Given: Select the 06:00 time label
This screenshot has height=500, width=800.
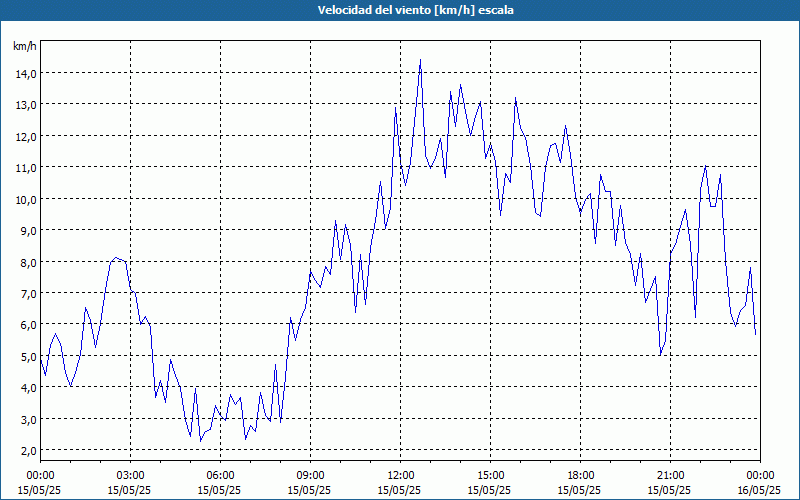Looking at the screenshot, I should (x=220, y=476).
